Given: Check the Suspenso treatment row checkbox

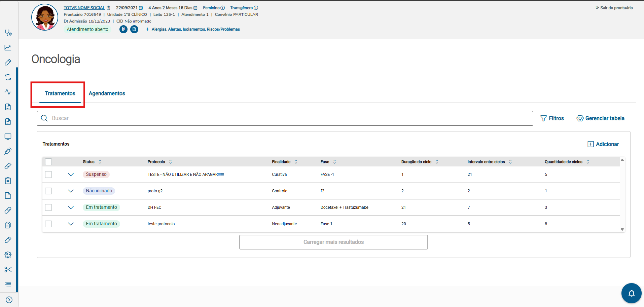Looking at the screenshot, I should click(x=48, y=175).
